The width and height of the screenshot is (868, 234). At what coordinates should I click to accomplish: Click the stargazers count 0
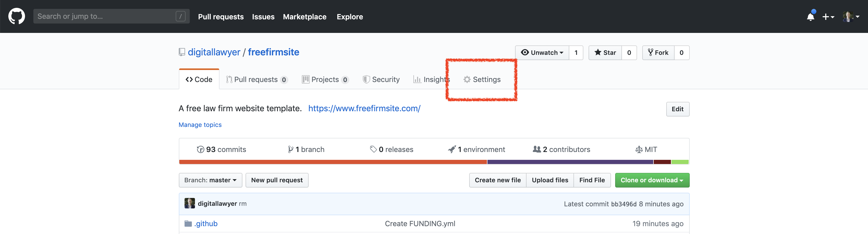point(629,53)
